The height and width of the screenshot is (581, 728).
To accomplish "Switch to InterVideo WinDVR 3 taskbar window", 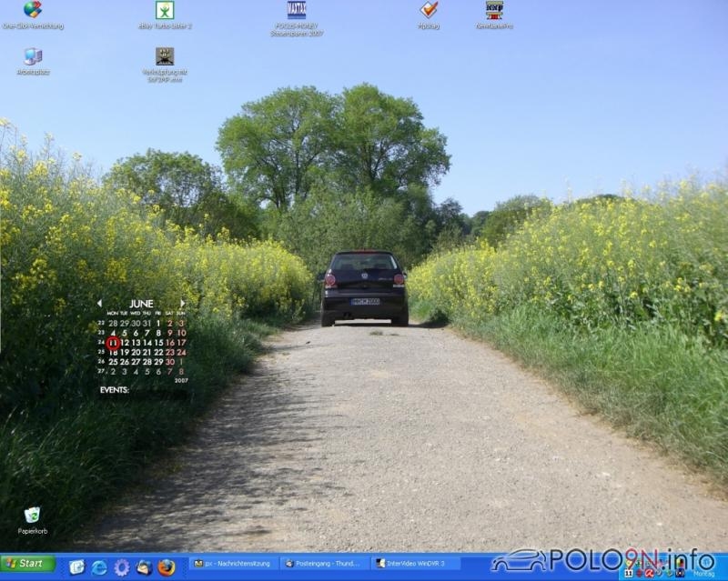I will [x=415, y=564].
